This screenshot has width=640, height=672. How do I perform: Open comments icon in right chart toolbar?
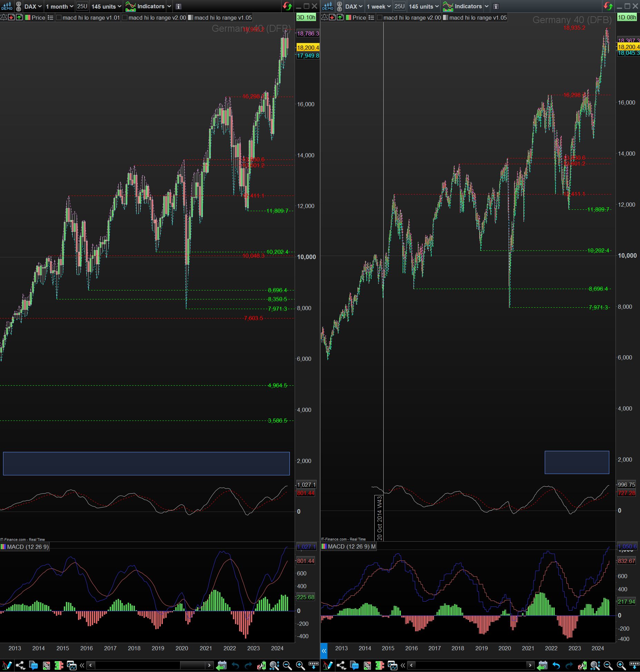click(x=354, y=665)
